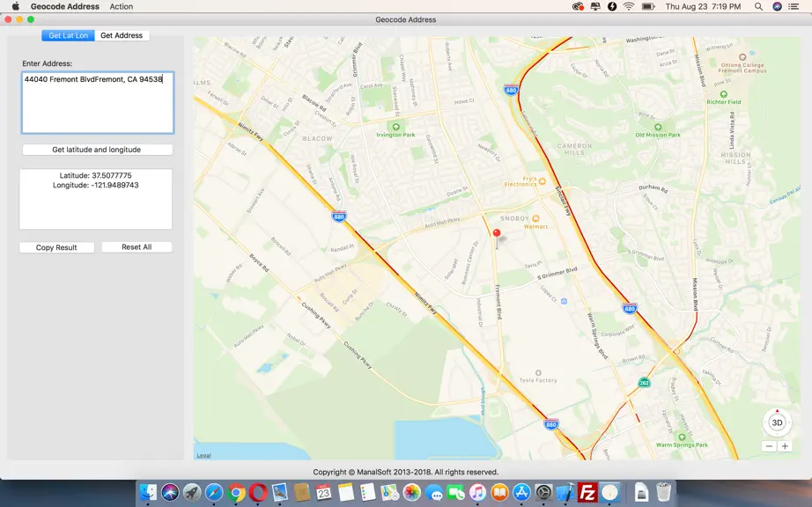Click inside the Enter Address text field
The width and height of the screenshot is (812, 507).
98,102
